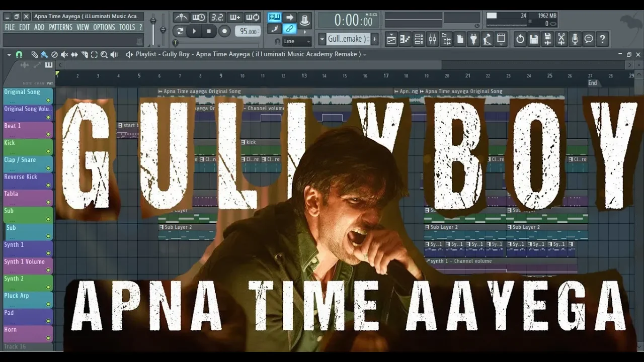This screenshot has width=644, height=362.
Task: Click the song position slider
Action: coord(217,43)
